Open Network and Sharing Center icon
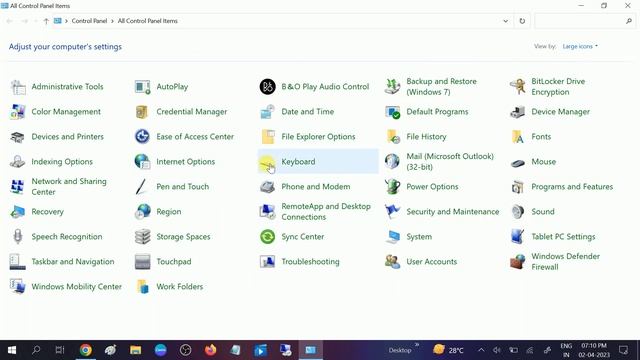Image resolution: width=640 pixels, height=360 pixels. 18,187
